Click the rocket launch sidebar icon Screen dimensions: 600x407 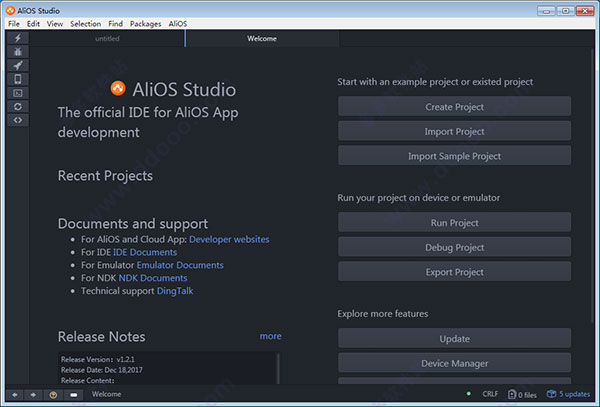[x=18, y=65]
